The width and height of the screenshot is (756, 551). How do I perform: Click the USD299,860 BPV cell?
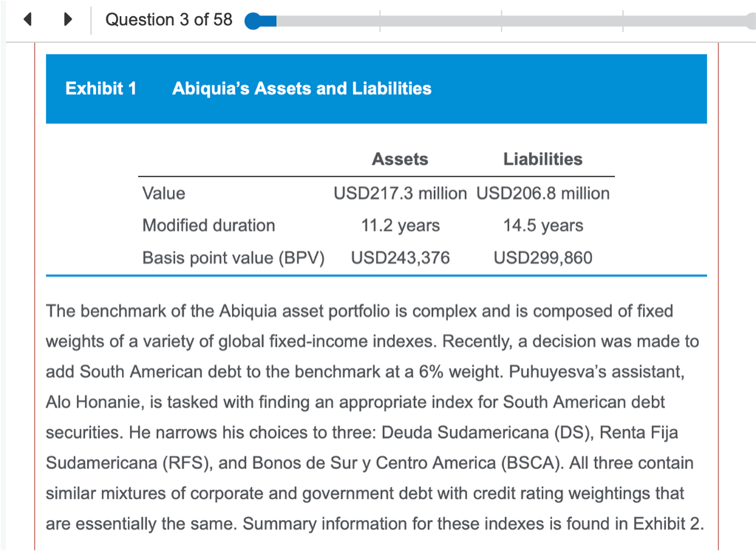pos(543,258)
